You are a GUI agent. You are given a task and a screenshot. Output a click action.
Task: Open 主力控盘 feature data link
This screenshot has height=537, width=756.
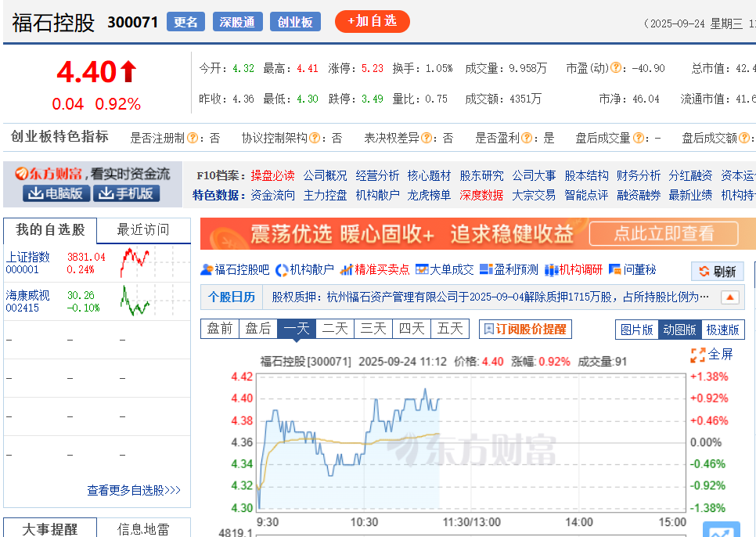[325, 195]
